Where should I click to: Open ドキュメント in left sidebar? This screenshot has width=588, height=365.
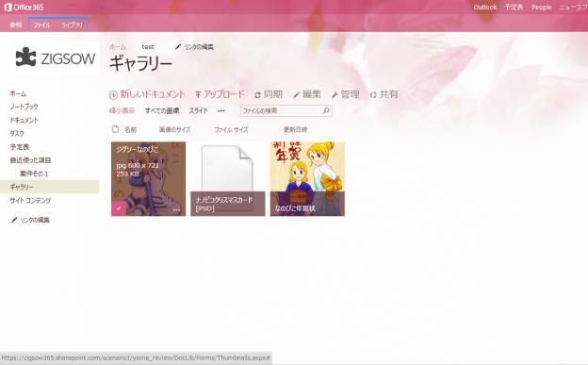coord(24,120)
